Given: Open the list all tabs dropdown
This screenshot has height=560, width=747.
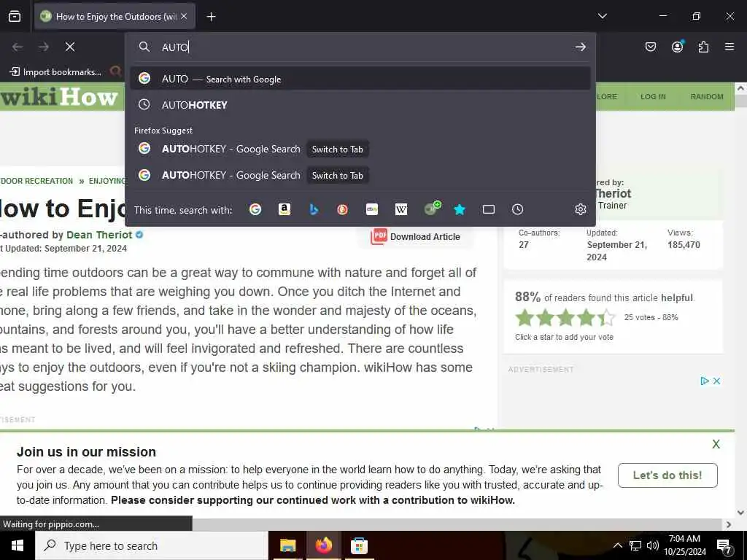Looking at the screenshot, I should pos(602,16).
